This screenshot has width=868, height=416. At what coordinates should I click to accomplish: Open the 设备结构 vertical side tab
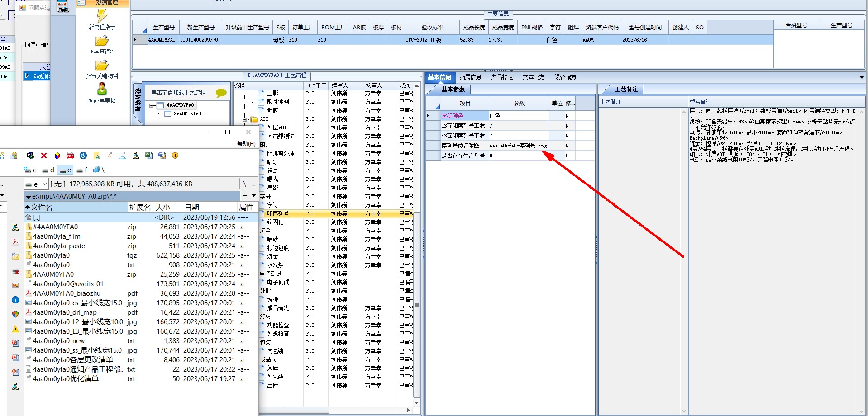[138, 100]
